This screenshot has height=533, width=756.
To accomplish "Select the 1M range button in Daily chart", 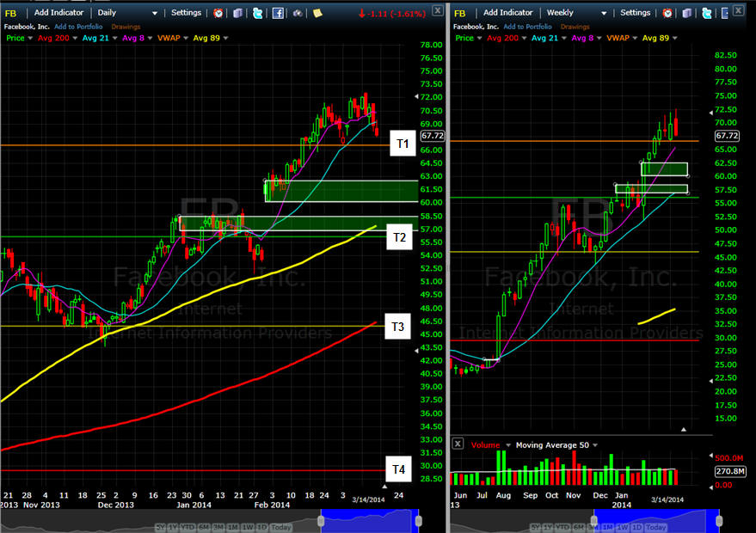I will (233, 527).
